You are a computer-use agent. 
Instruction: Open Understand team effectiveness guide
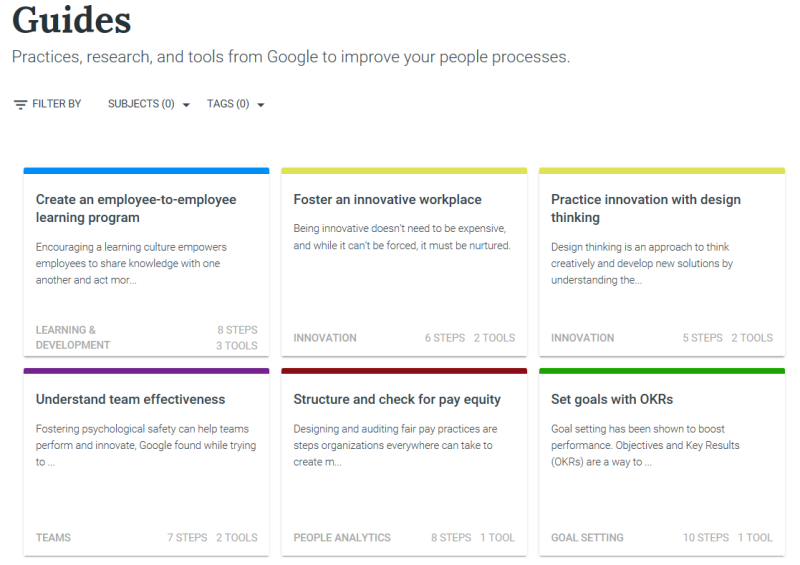pos(131,399)
